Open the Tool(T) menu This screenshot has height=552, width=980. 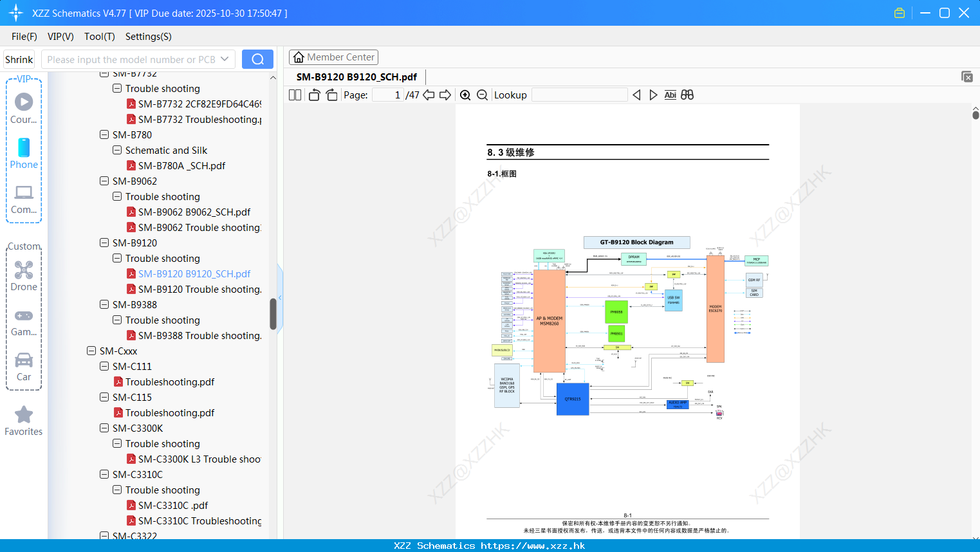pyautogui.click(x=99, y=36)
